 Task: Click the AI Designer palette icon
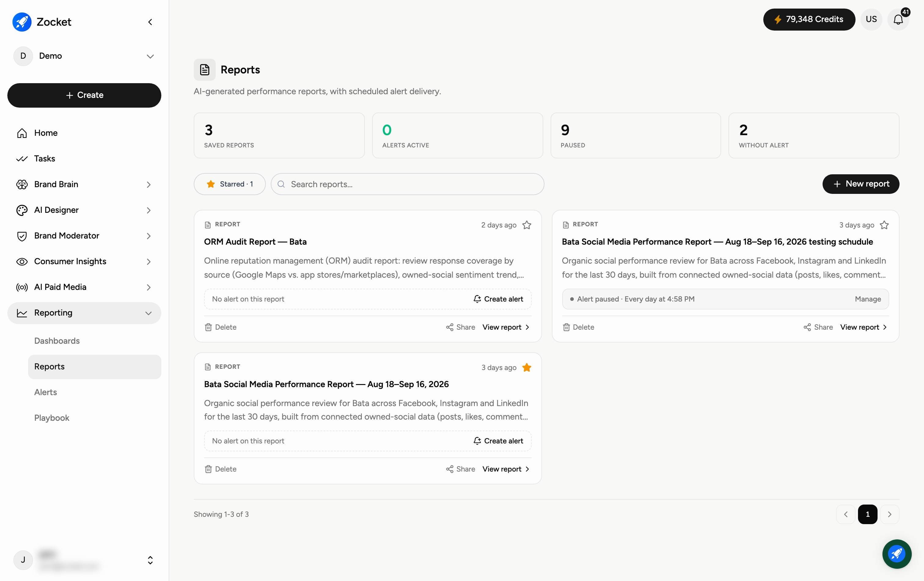click(22, 210)
